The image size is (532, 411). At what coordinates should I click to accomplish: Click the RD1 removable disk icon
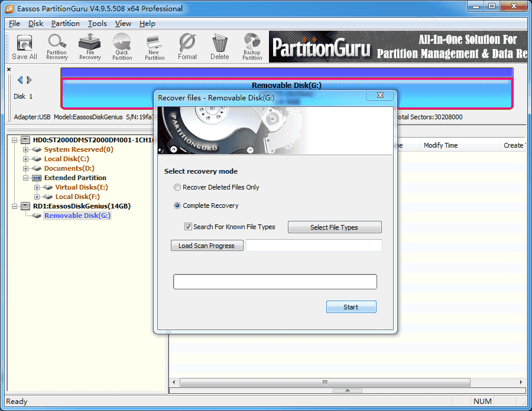(25, 206)
